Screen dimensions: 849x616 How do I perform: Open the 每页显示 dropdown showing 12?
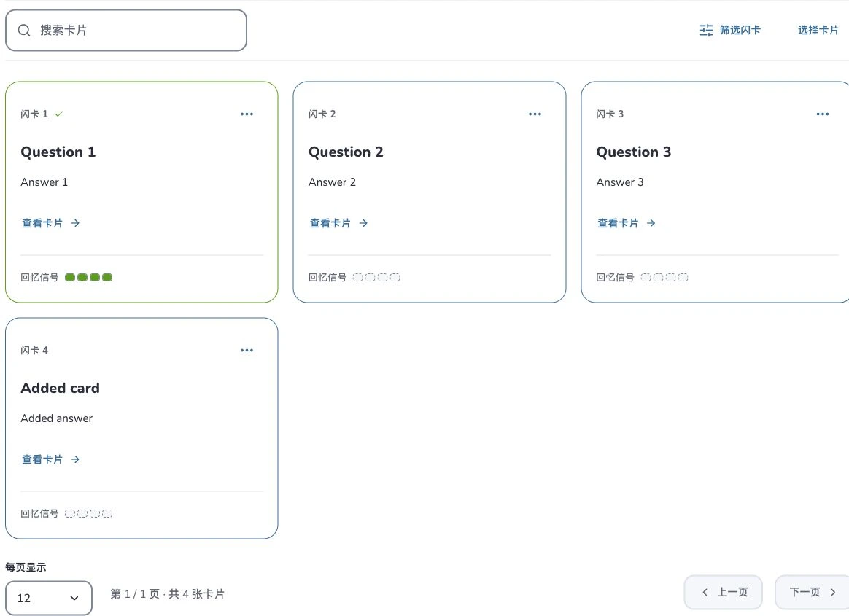(x=49, y=598)
